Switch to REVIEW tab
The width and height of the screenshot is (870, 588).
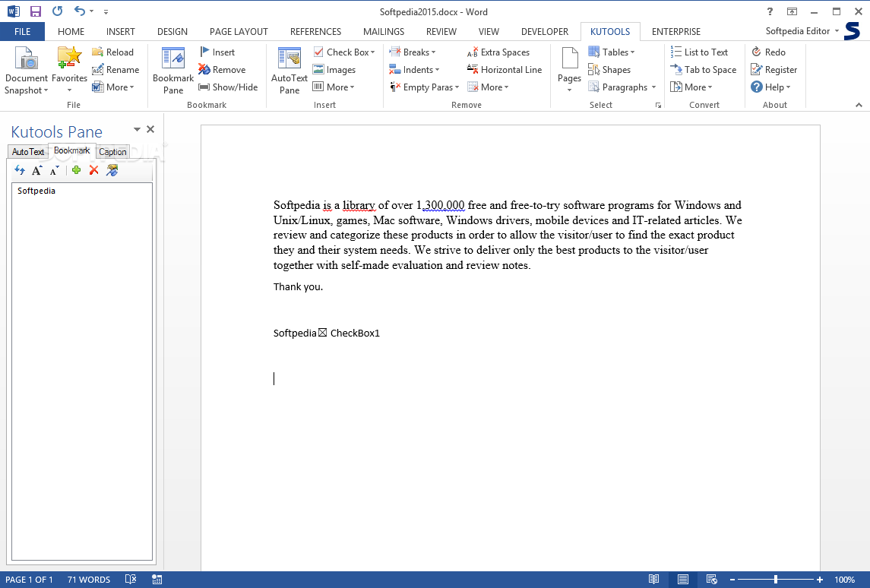tap(441, 32)
